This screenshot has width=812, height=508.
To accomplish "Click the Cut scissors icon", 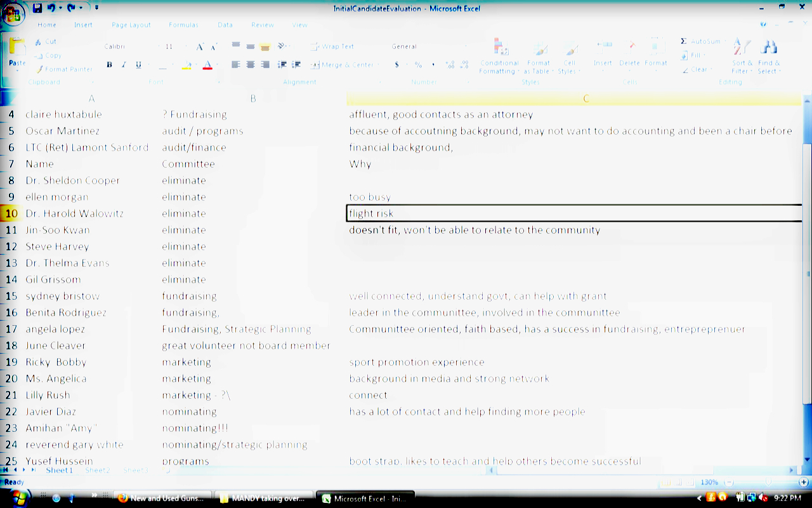I will point(38,42).
